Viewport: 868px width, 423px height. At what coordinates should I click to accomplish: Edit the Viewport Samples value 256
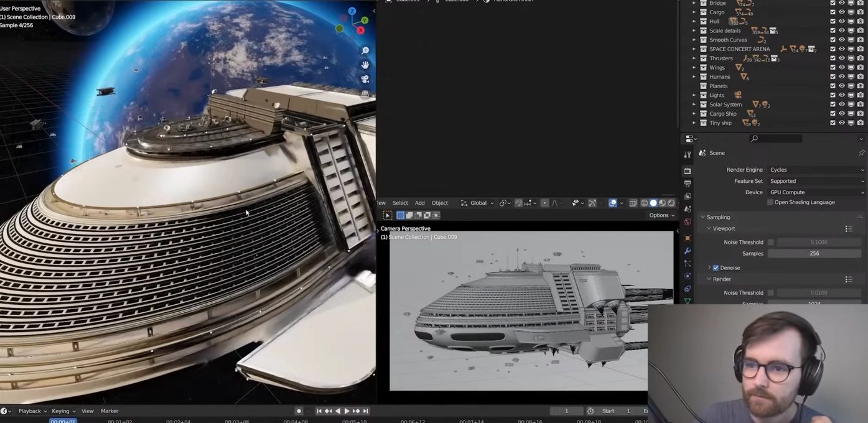pyautogui.click(x=814, y=253)
